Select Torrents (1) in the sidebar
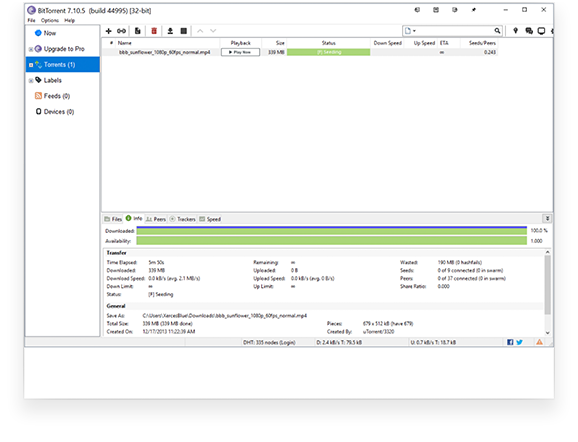 point(63,65)
